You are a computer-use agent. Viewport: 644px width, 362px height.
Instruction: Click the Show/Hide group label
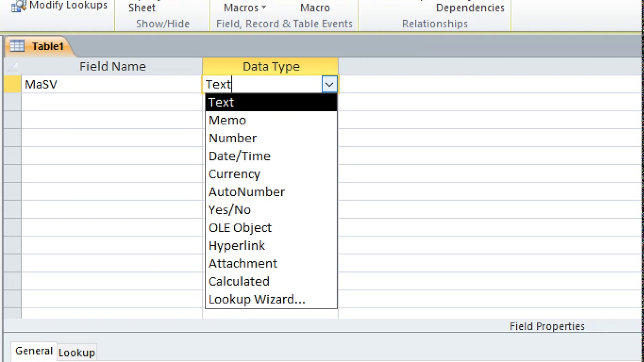163,24
